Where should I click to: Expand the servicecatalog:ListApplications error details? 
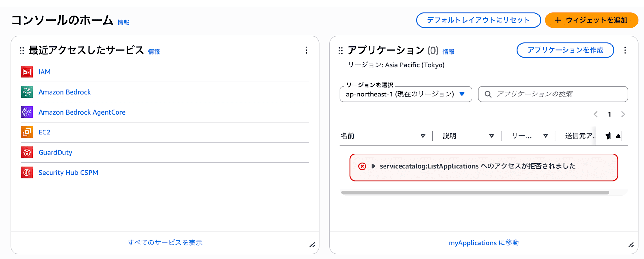(x=373, y=166)
